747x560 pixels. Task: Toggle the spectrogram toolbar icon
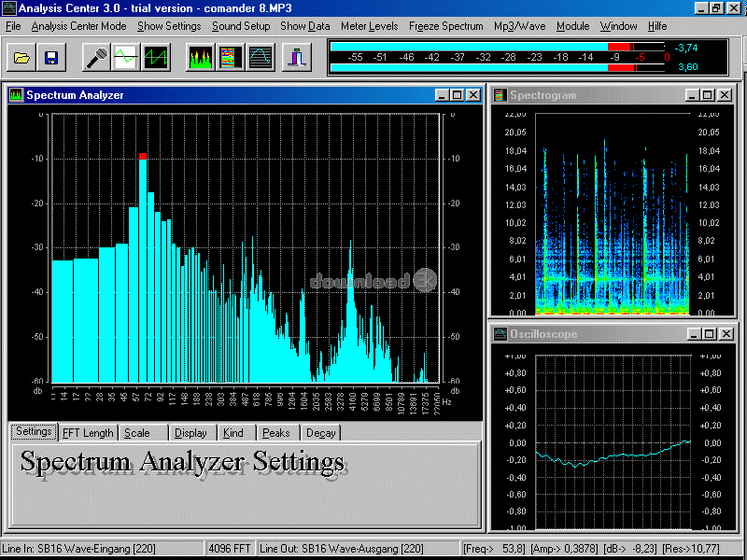pos(230,59)
